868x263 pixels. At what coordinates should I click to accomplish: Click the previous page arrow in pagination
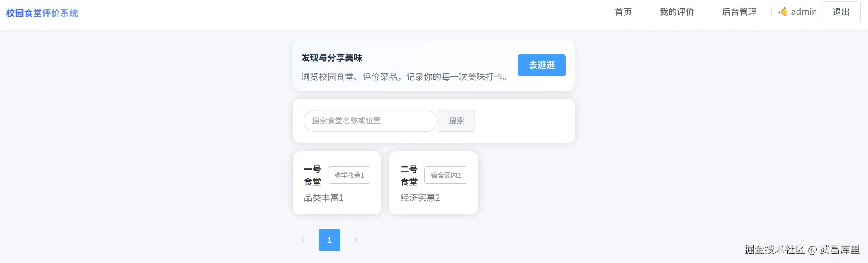point(303,240)
